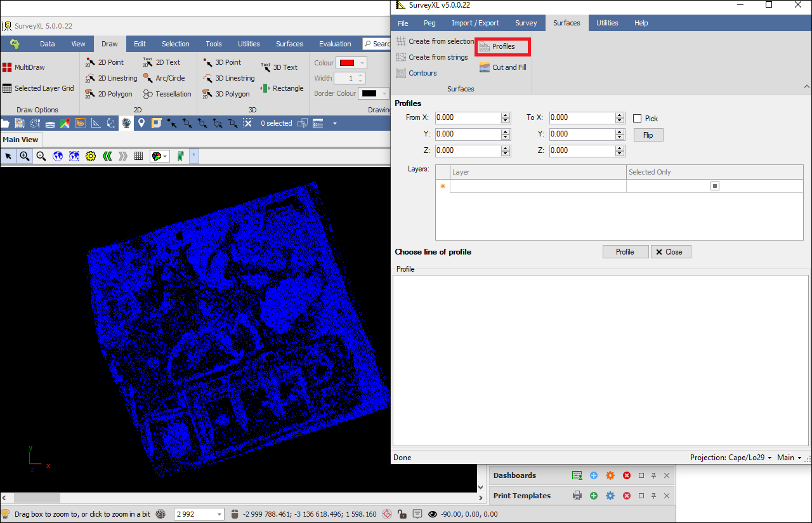This screenshot has width=812, height=523.
Task: Switch to the Utilities tab in SurveyXL v5.0.0.22
Action: pos(606,23)
